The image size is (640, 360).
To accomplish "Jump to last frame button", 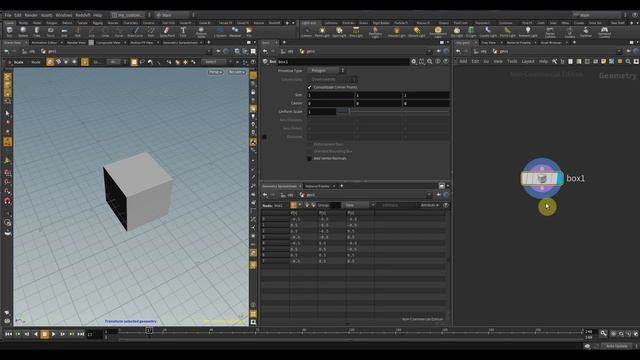I will pos(80,334).
